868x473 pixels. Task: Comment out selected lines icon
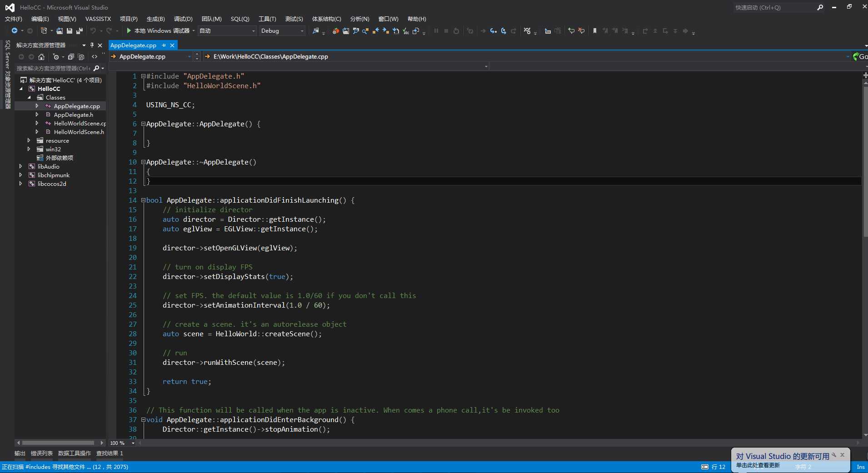[571, 31]
